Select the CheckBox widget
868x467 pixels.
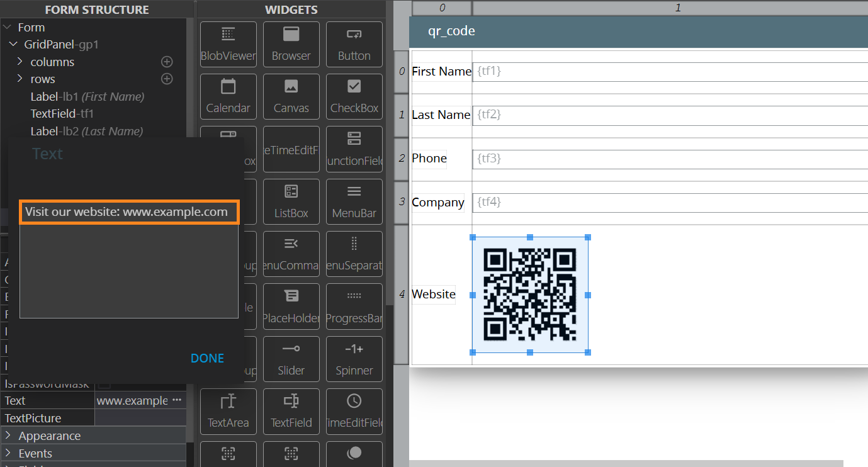pos(354,97)
